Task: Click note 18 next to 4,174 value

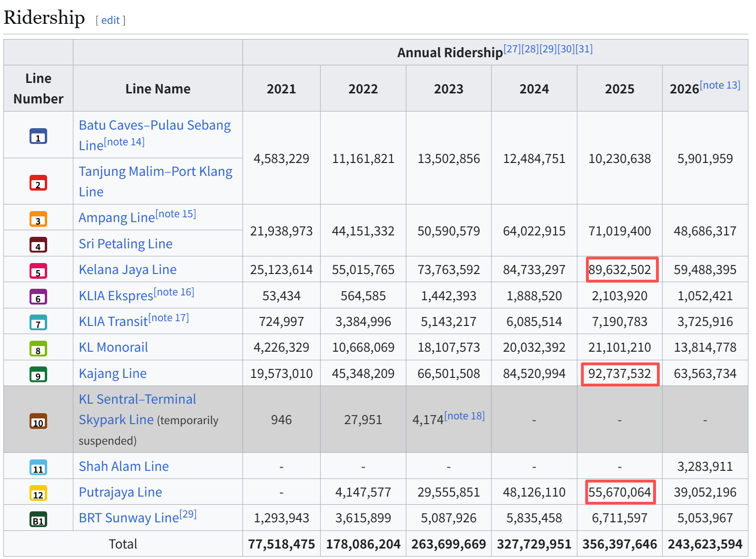Action: (x=464, y=416)
